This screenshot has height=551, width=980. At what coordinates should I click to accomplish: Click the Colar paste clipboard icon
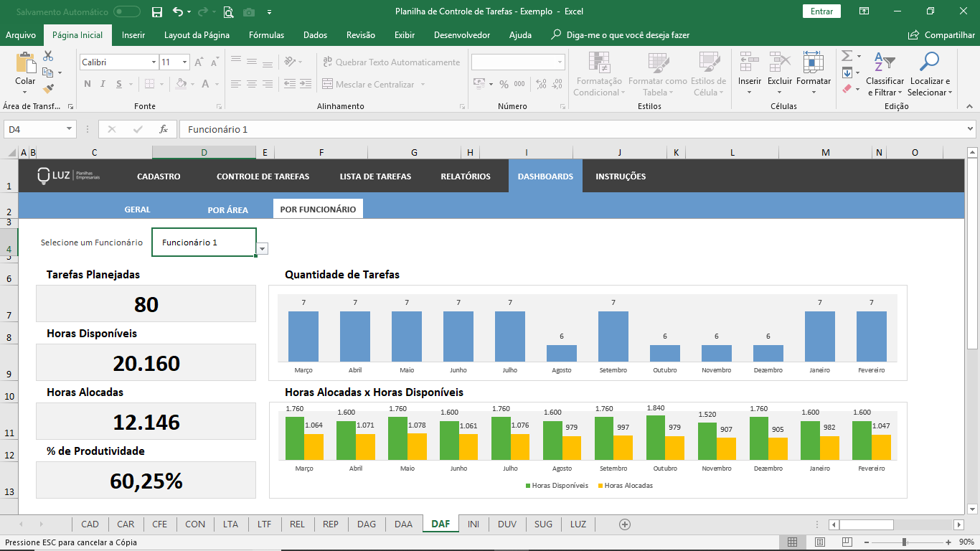pyautogui.click(x=25, y=63)
